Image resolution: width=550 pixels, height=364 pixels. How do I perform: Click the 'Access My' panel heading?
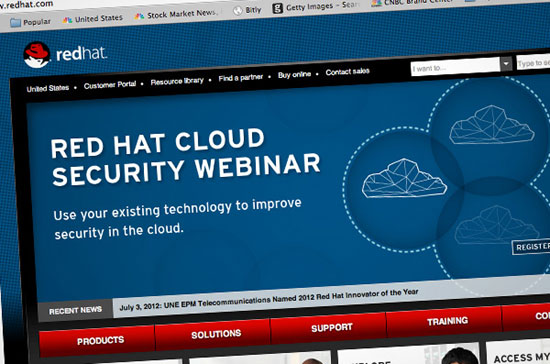(x=522, y=357)
